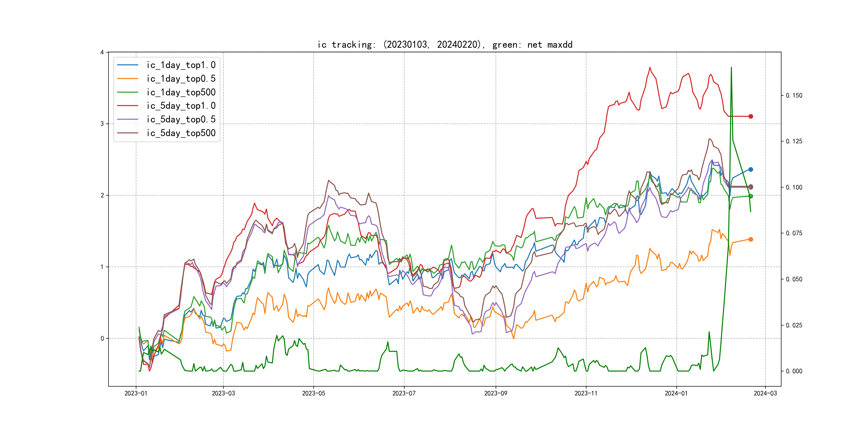Image resolution: width=868 pixels, height=434 pixels.
Task: Click the blue end-point marker dot
Action: (x=750, y=170)
